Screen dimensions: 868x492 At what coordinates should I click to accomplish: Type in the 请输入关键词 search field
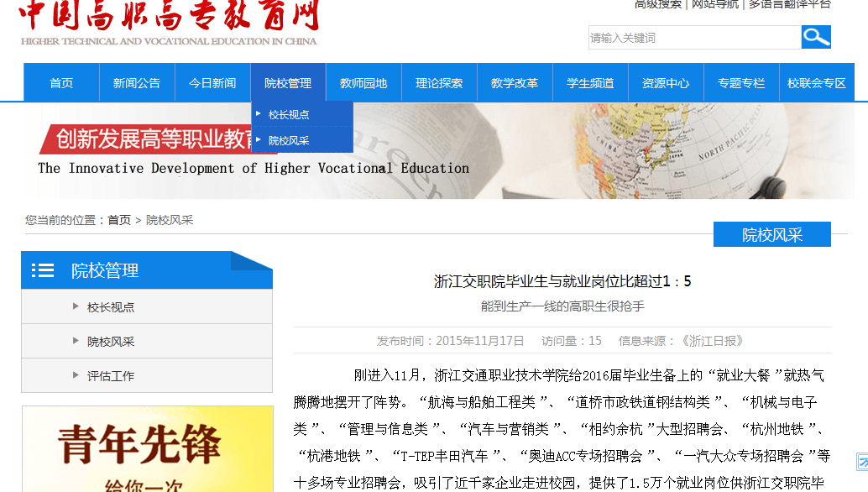click(x=693, y=38)
